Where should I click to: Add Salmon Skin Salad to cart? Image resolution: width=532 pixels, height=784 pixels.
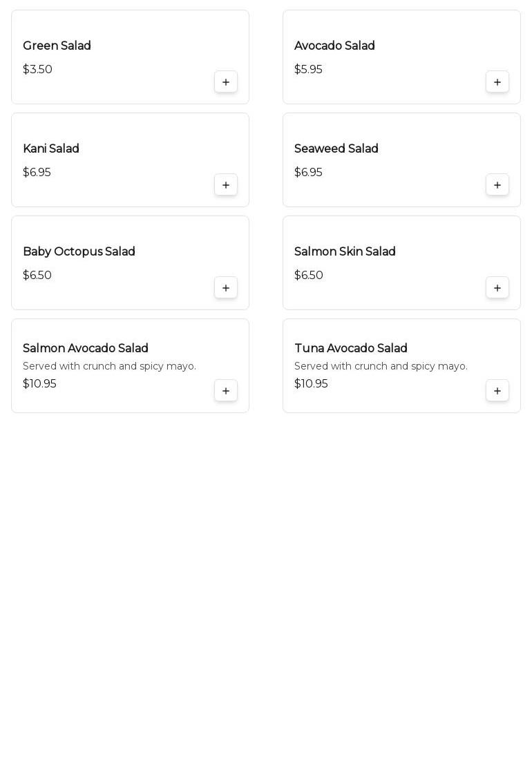tap(497, 288)
